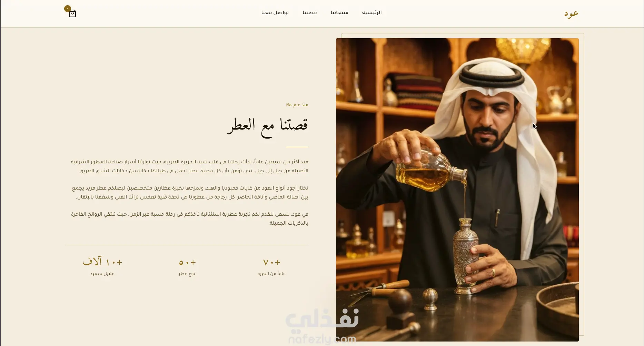The image size is (644, 346).
Task: Select قصتنا nav link
Action: coord(310,13)
